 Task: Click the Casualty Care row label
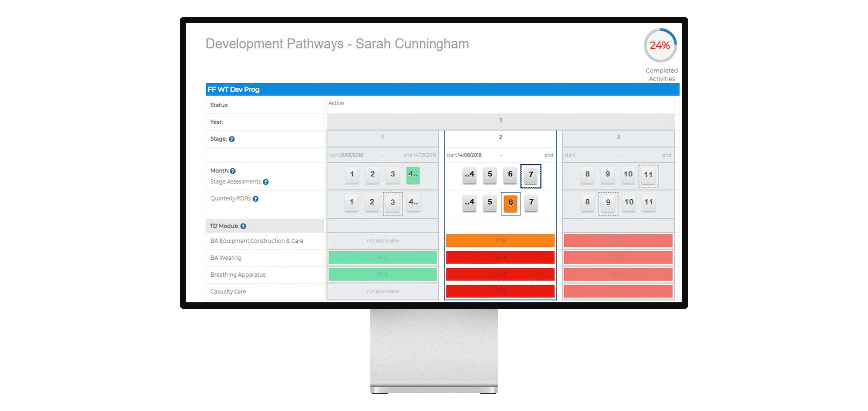coord(228,292)
